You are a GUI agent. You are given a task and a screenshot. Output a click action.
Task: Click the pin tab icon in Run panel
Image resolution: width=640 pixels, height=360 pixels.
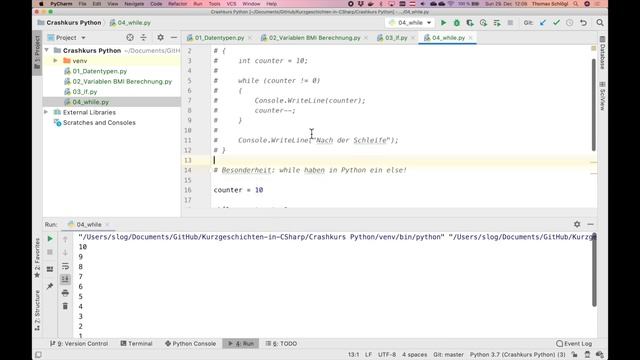tap(50, 286)
